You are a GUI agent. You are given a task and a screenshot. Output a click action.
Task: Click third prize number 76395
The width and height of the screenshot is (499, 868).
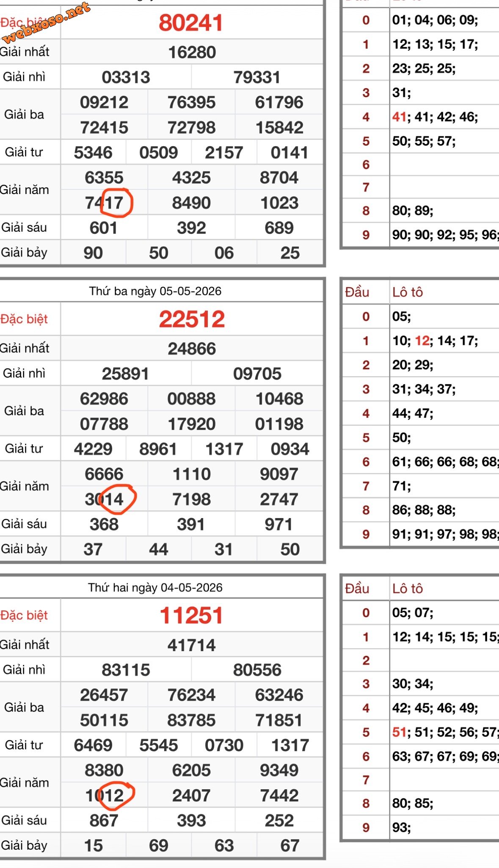[191, 103]
